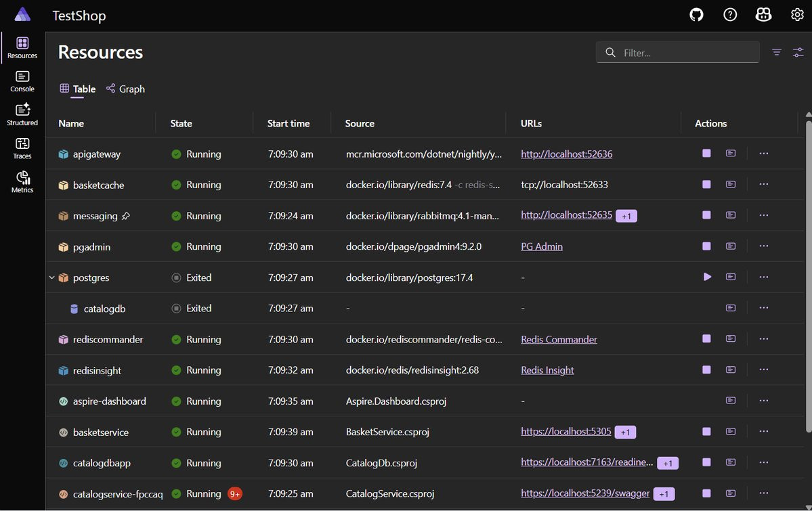
Task: View console logs for redisinsight
Action: point(731,370)
